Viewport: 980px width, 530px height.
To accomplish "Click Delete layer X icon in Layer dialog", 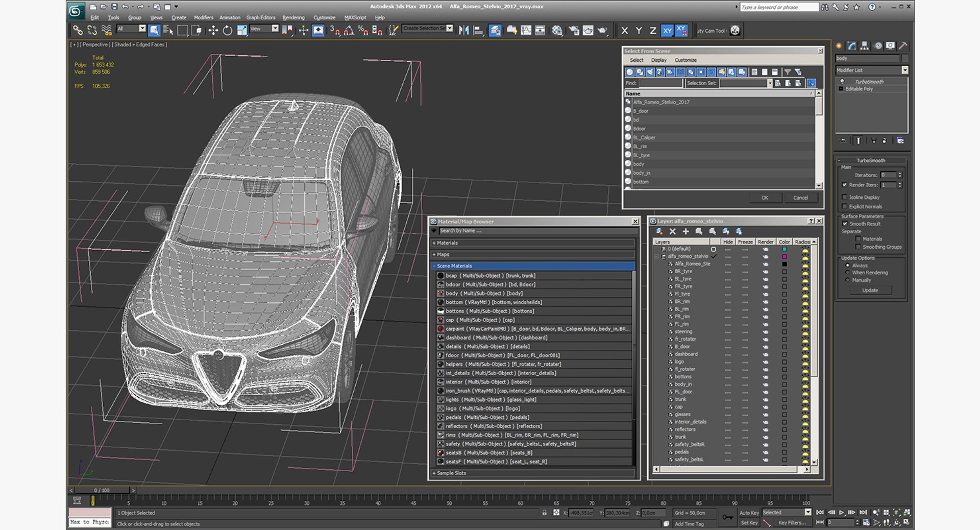I will coord(672,231).
